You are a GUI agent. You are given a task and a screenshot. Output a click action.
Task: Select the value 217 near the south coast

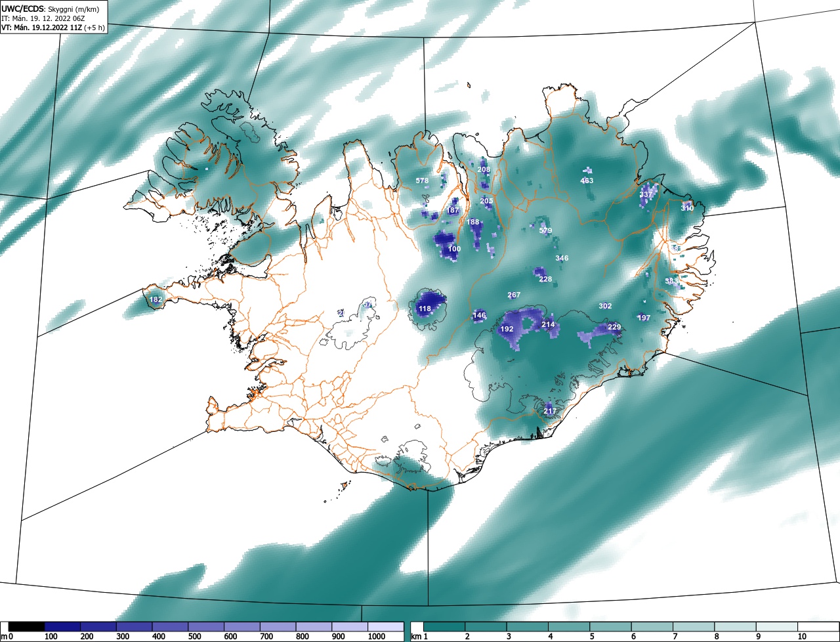point(550,411)
